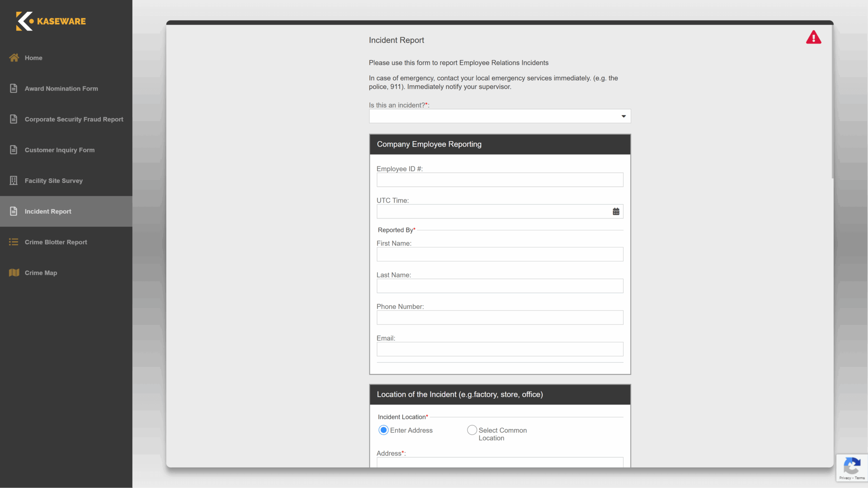Click the Crime Blotter Report list icon
The height and width of the screenshot is (488, 868).
click(x=13, y=242)
